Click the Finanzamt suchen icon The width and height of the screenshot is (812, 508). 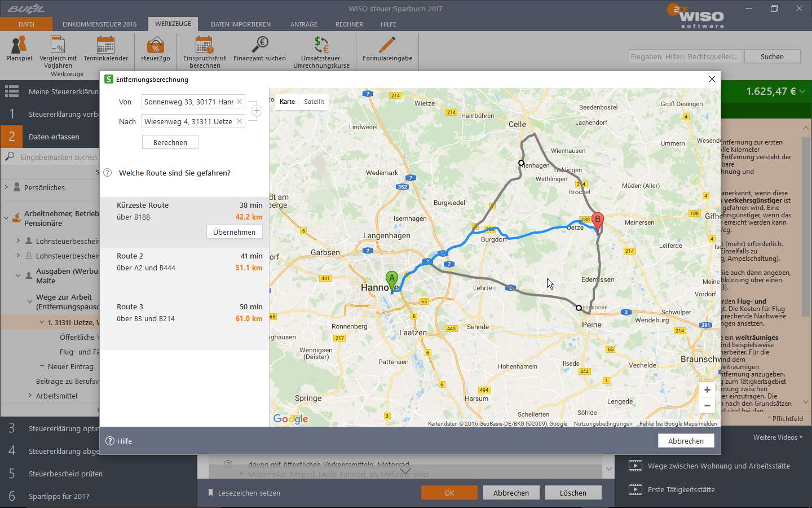[x=259, y=49]
